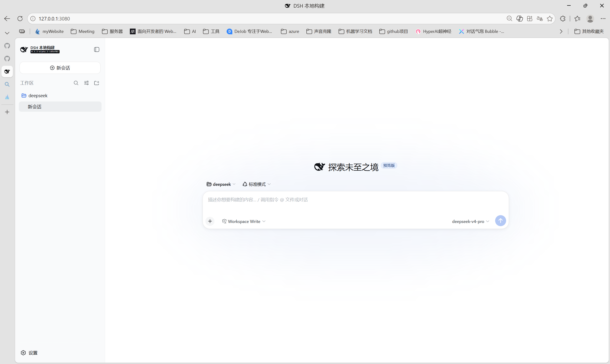Choose model via deepseek-v4-pro dropdown
610x364 pixels.
(x=470, y=221)
